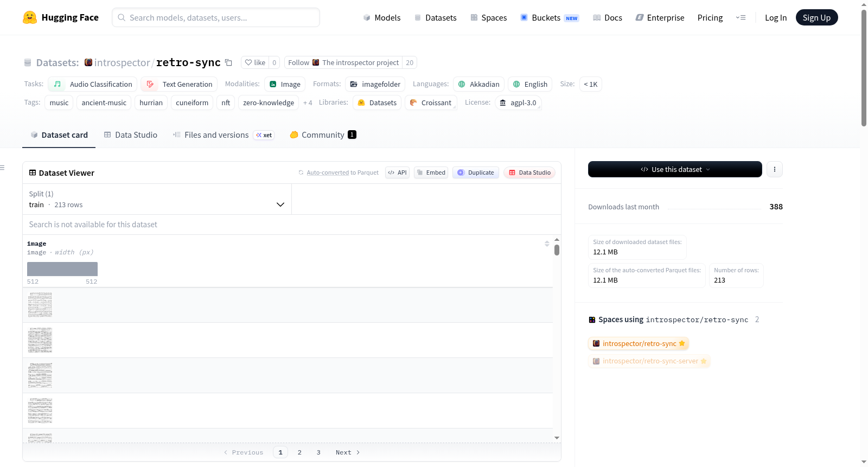Open Spaces in the top navigation
This screenshot has width=868, height=467.
(488, 17)
